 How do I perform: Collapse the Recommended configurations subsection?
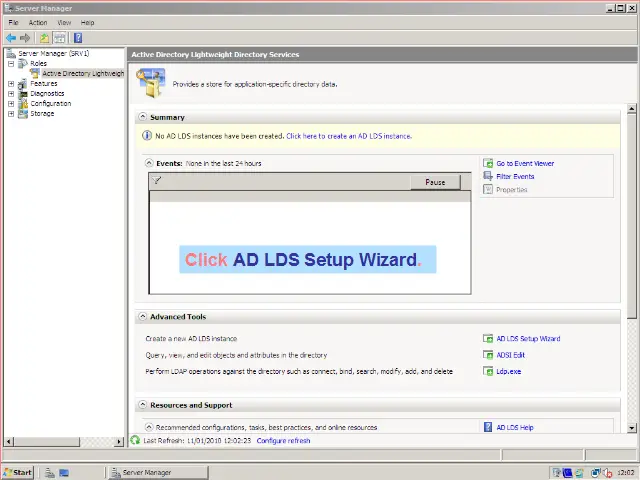click(149, 427)
